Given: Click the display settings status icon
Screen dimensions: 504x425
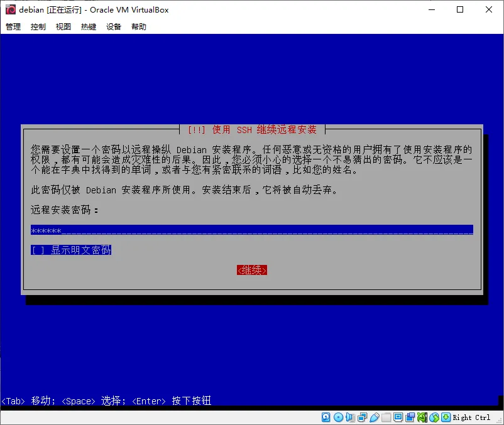Looking at the screenshot, I should (x=398, y=417).
